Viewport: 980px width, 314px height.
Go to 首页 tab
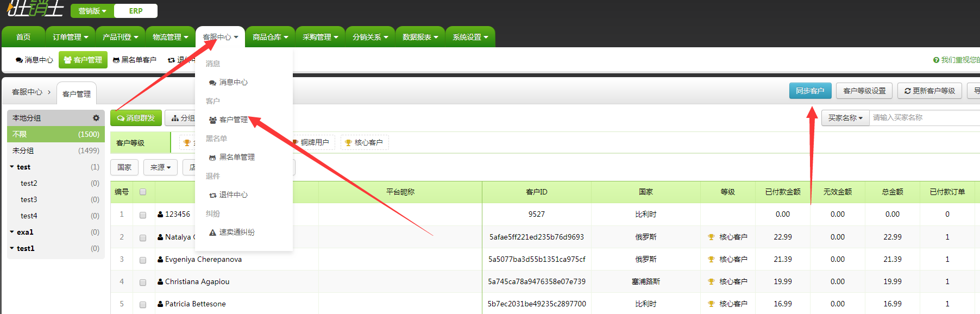[23, 37]
